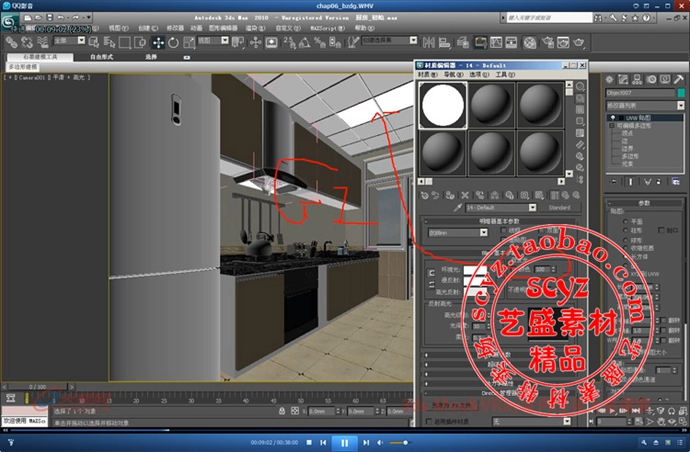Open the selection filter 全部 dropdown
Image resolution: width=690 pixels, height=452 pixels.
[69, 40]
